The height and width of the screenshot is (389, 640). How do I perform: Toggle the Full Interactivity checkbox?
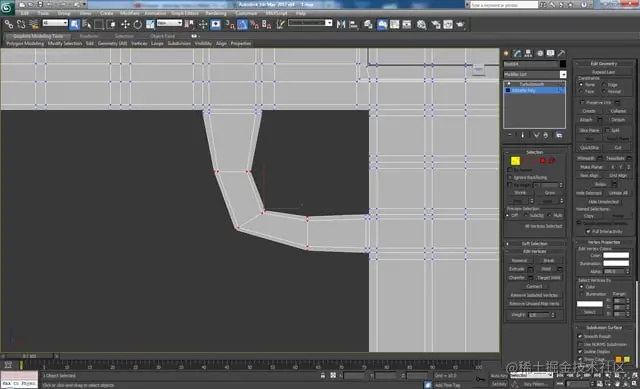(x=588, y=231)
